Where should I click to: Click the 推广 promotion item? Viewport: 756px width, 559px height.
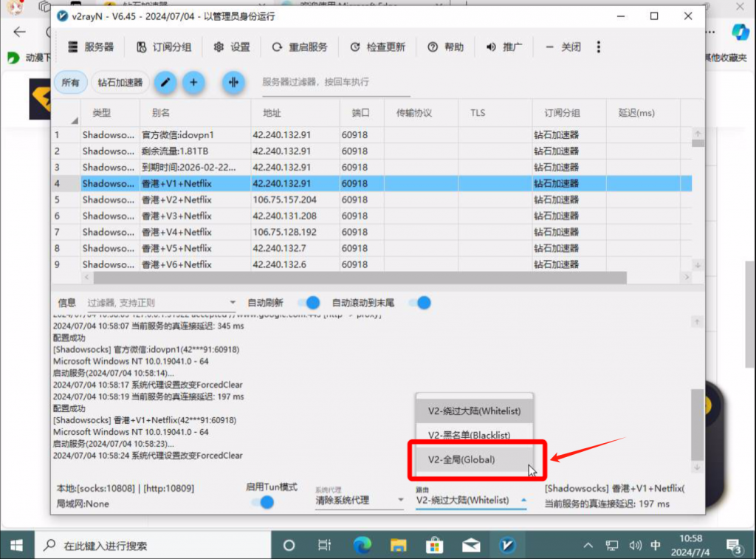pos(504,47)
